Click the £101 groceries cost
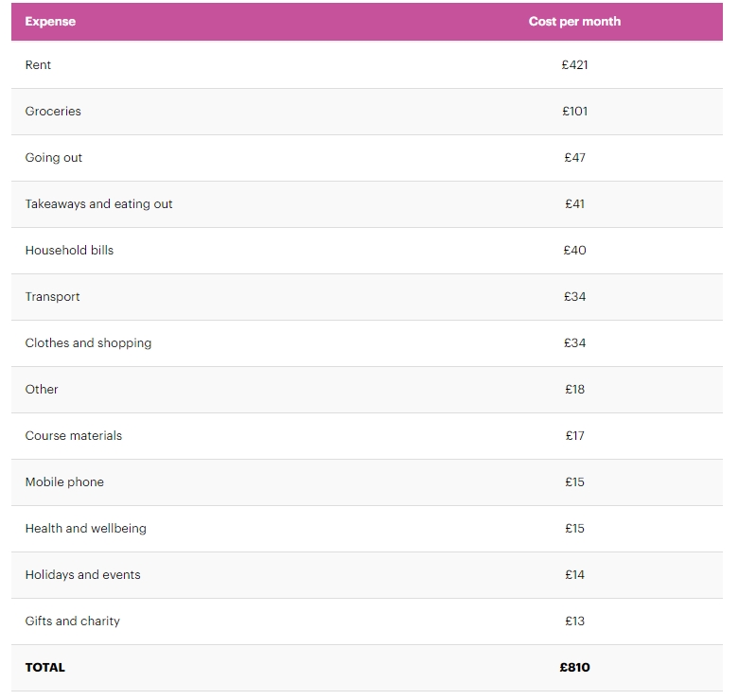This screenshot has height=700, width=738. 574,112
